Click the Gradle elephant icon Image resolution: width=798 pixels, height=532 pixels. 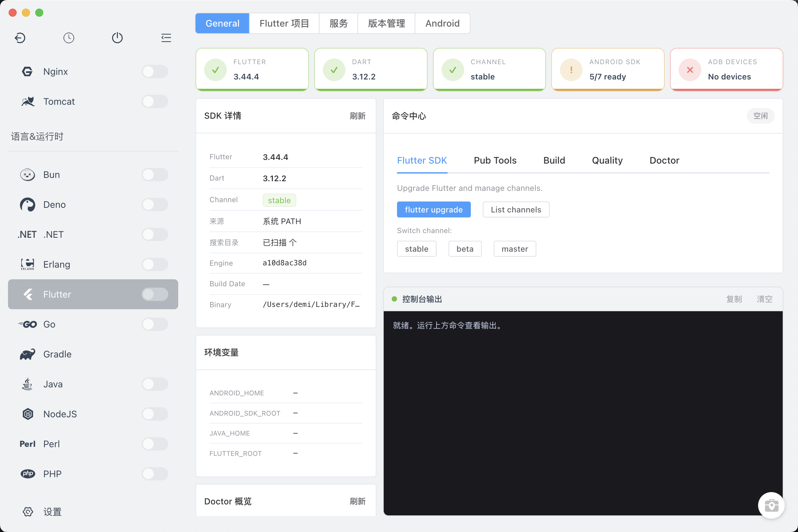tap(28, 354)
